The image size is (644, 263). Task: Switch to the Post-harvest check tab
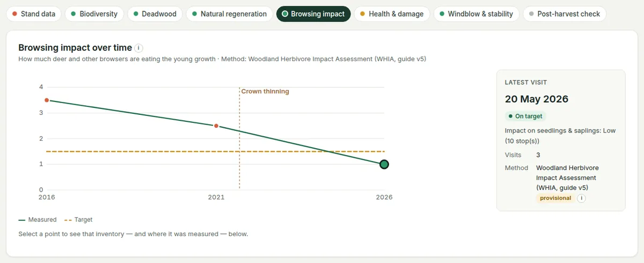pyautogui.click(x=565, y=14)
